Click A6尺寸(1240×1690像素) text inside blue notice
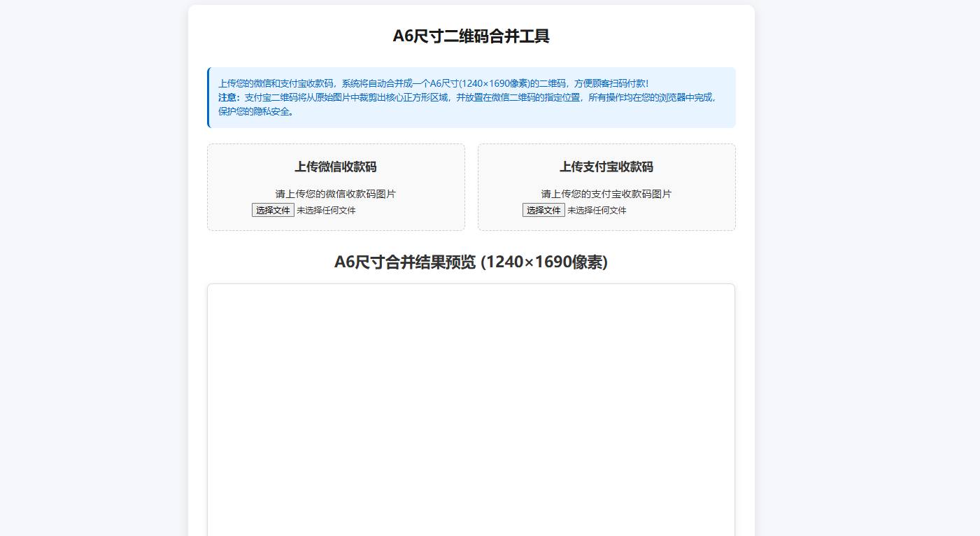980x536 pixels. 483,83
